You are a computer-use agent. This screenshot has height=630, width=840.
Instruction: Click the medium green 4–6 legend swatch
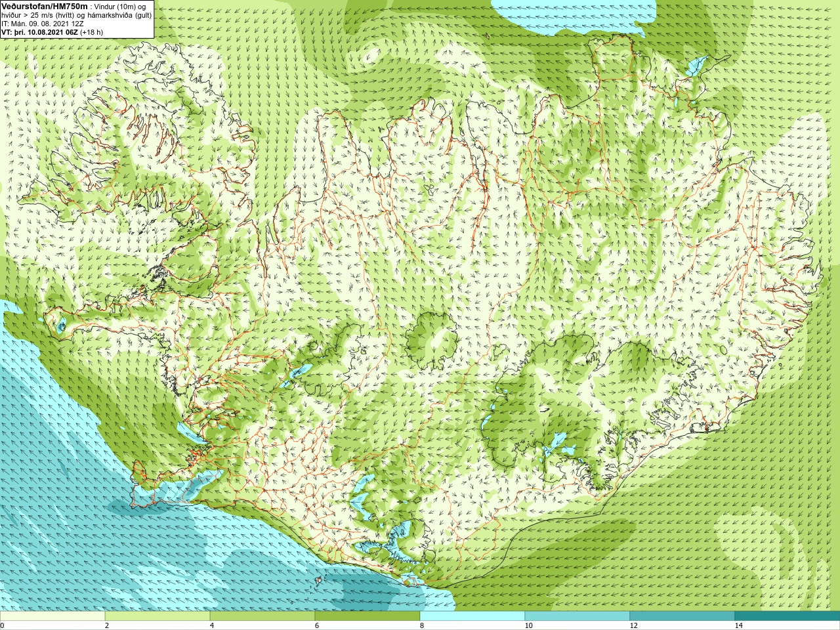tap(262, 616)
